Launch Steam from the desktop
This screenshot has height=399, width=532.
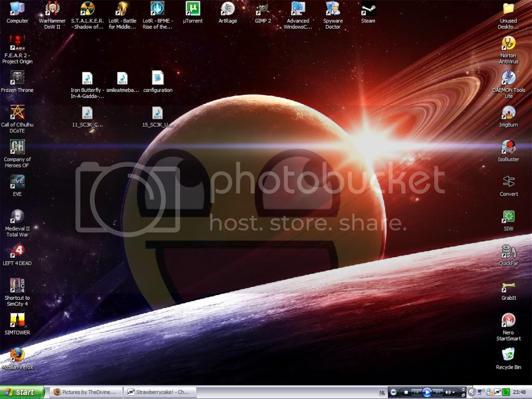(368, 12)
